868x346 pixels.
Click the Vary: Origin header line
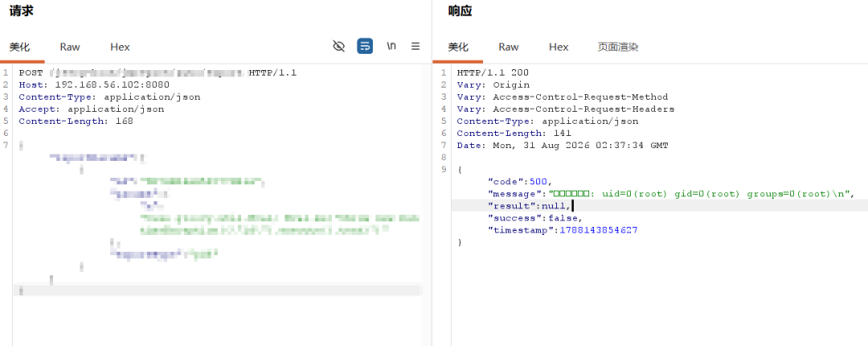click(493, 84)
